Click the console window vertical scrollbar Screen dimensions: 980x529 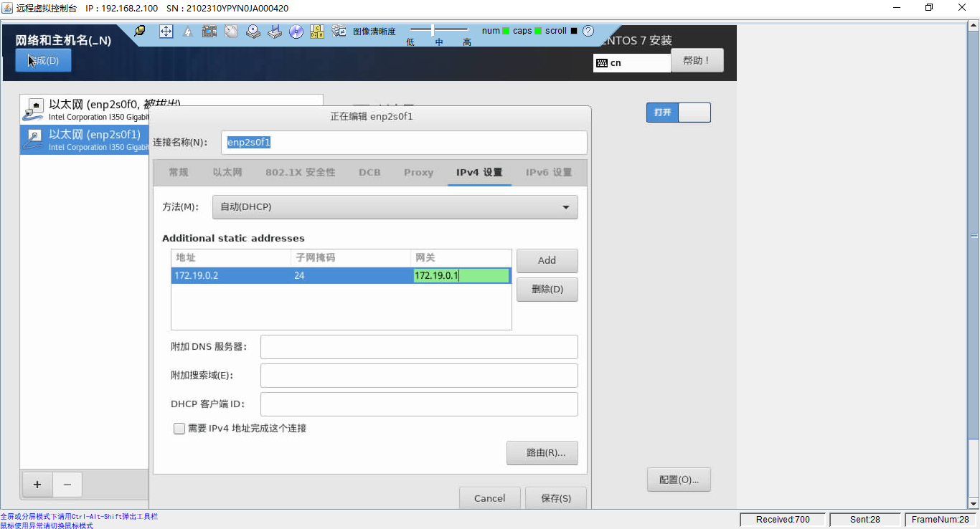(x=974, y=265)
